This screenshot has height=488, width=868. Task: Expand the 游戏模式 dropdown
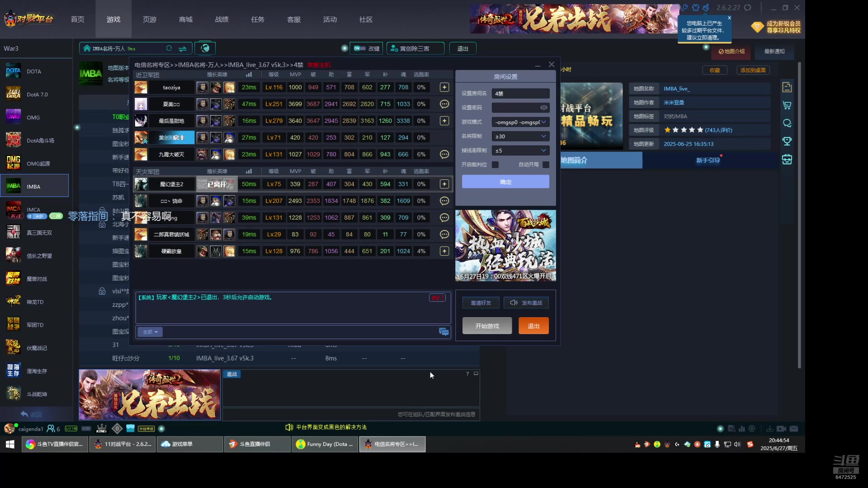click(521, 122)
